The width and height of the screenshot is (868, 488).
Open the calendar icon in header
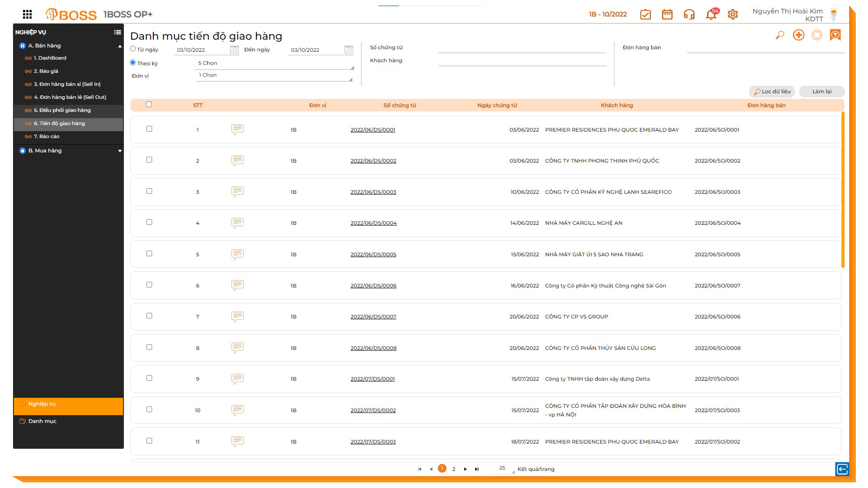(667, 15)
